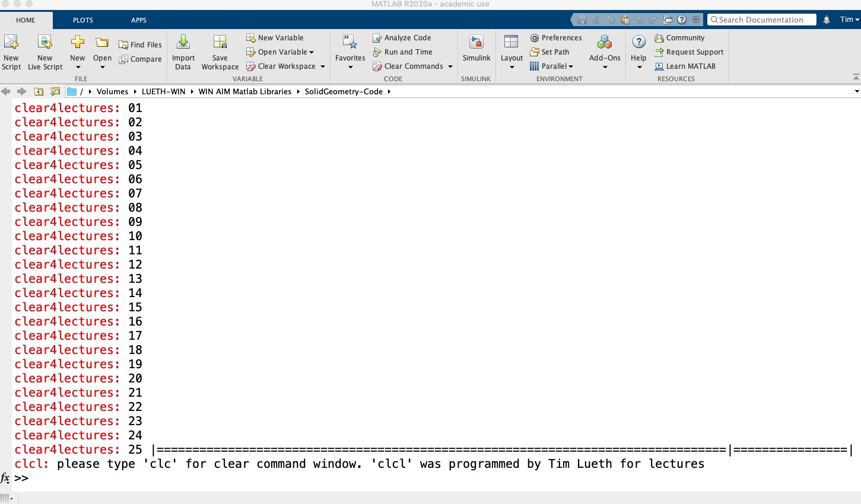
Task: Open Simulink from the toolstrip
Action: click(x=476, y=43)
